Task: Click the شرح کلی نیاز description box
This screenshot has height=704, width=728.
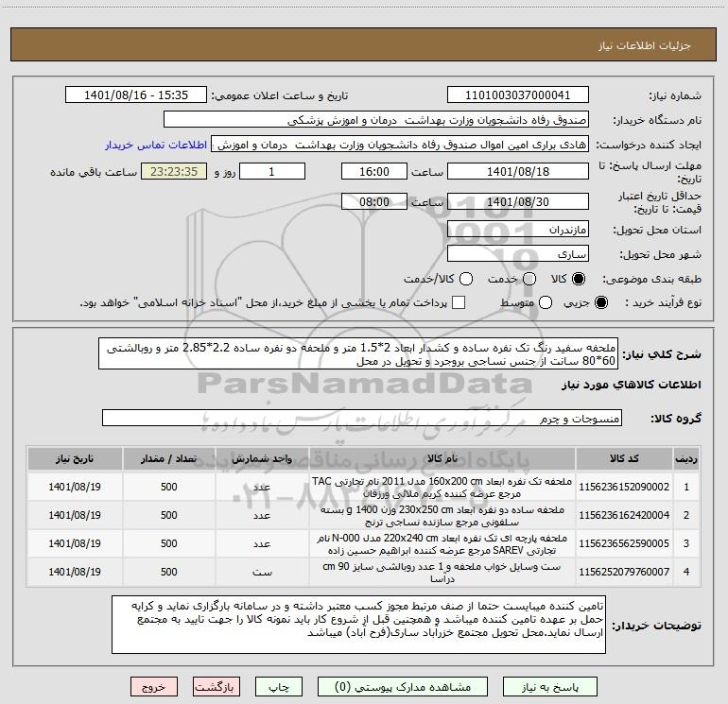Action: (x=358, y=353)
